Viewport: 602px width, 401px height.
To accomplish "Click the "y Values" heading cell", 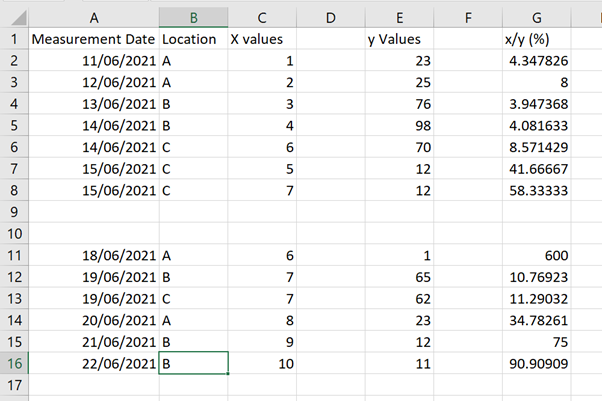I will (x=400, y=39).
